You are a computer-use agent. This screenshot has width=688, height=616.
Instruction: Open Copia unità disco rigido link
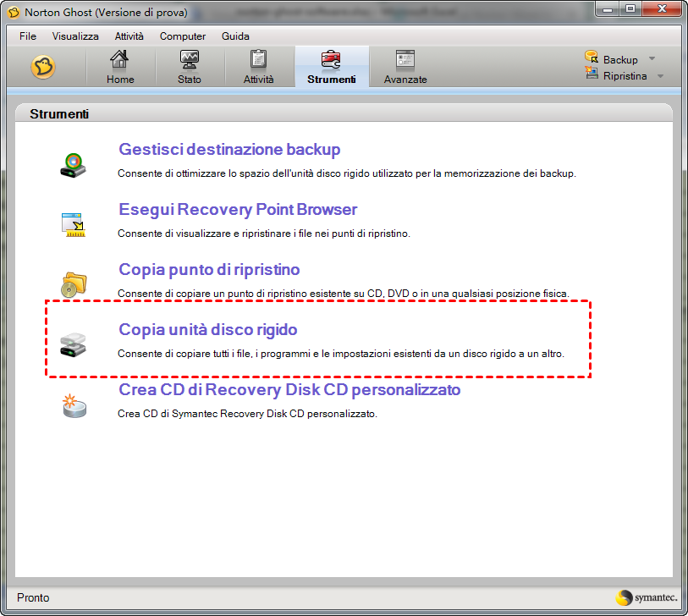click(x=208, y=329)
